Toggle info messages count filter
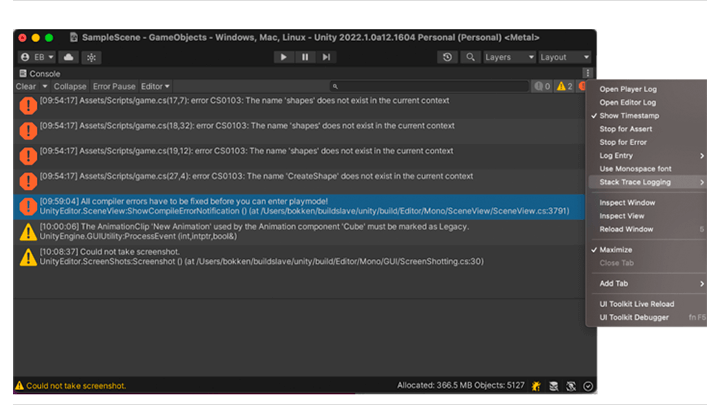The width and height of the screenshot is (720, 405). coord(542,86)
